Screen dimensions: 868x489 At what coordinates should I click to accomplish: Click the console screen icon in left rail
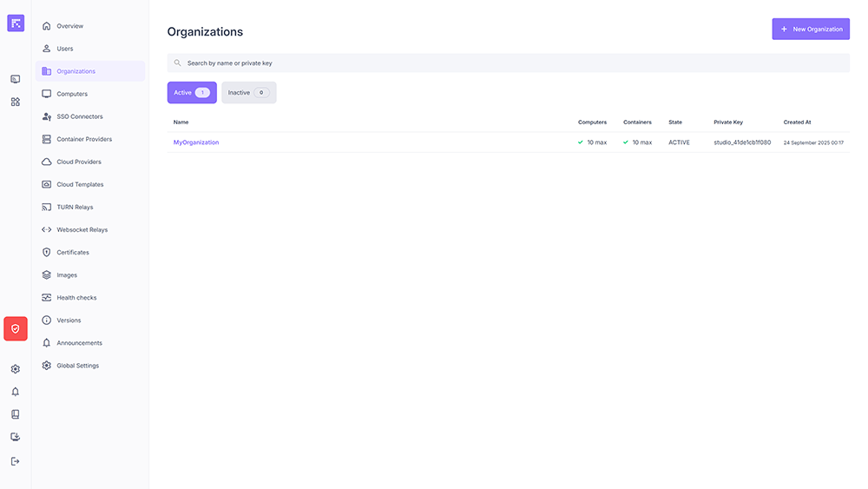tap(16, 79)
